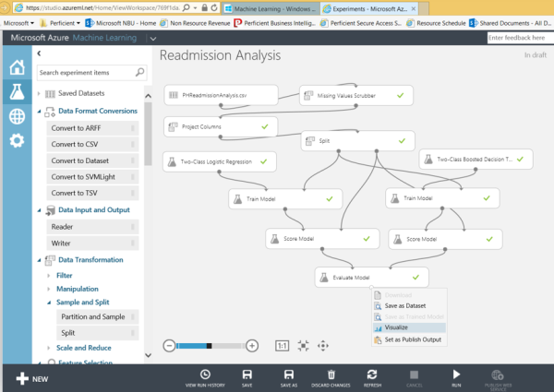Select Convert to SVMLight item
The width and height of the screenshot is (554, 392).
92,177
